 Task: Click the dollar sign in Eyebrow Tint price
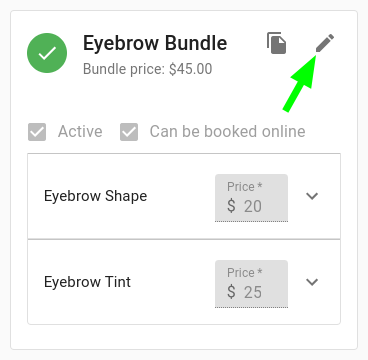click(231, 292)
